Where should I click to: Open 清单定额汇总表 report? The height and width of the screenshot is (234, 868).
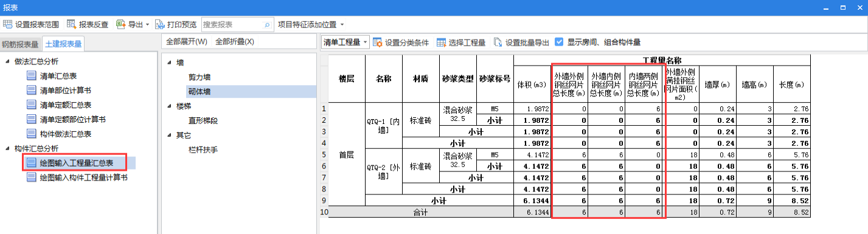click(x=65, y=105)
